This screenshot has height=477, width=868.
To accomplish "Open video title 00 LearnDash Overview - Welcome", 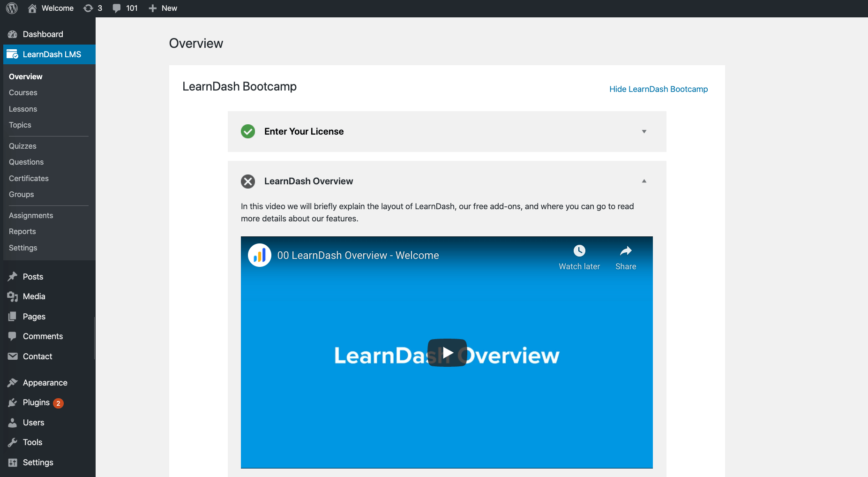I will point(358,255).
